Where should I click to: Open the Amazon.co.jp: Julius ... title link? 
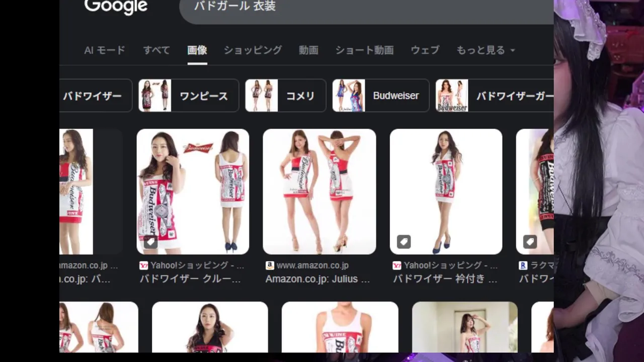coord(317,279)
